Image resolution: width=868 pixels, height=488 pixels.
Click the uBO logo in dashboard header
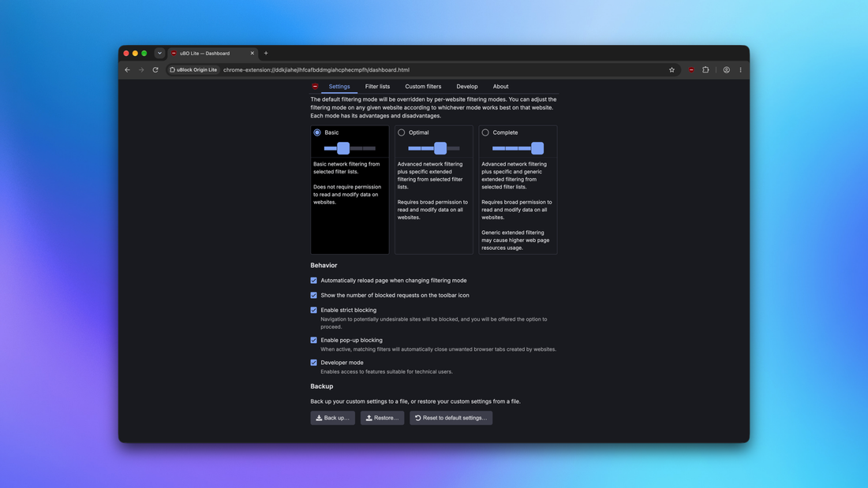pyautogui.click(x=315, y=86)
